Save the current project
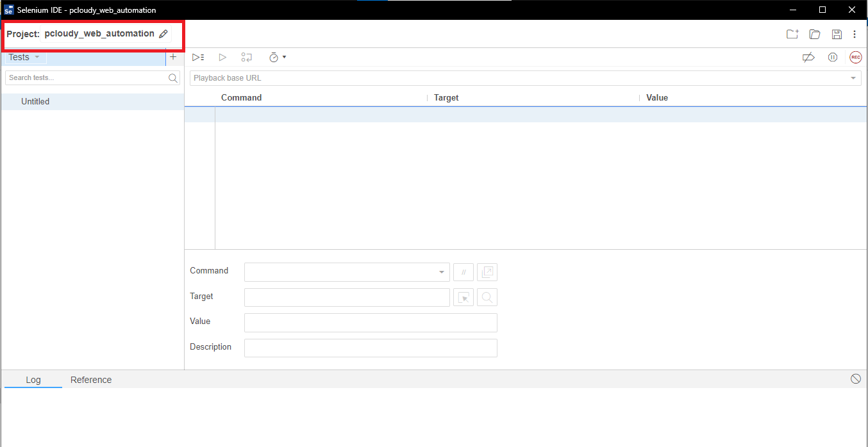Image resolution: width=868 pixels, height=447 pixels. click(837, 34)
